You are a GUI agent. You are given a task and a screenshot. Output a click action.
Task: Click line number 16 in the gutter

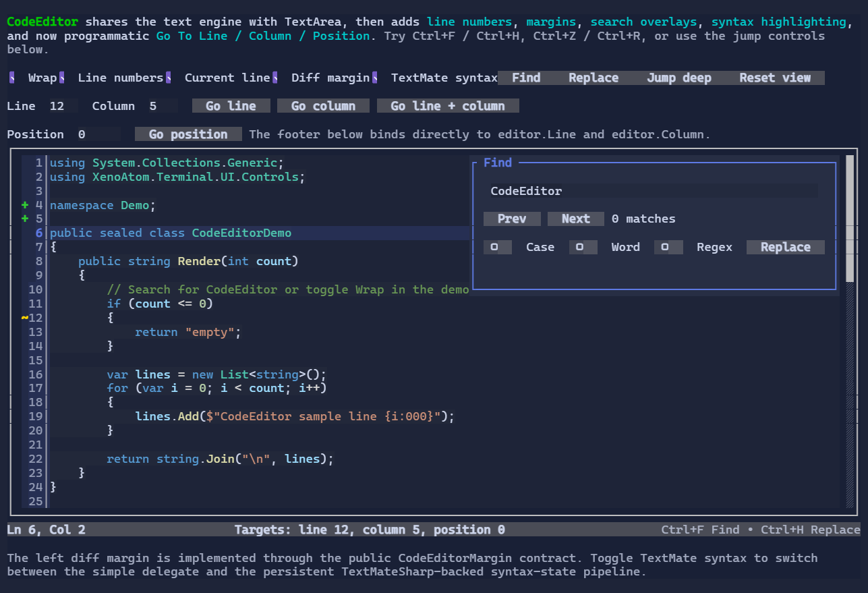tap(36, 374)
